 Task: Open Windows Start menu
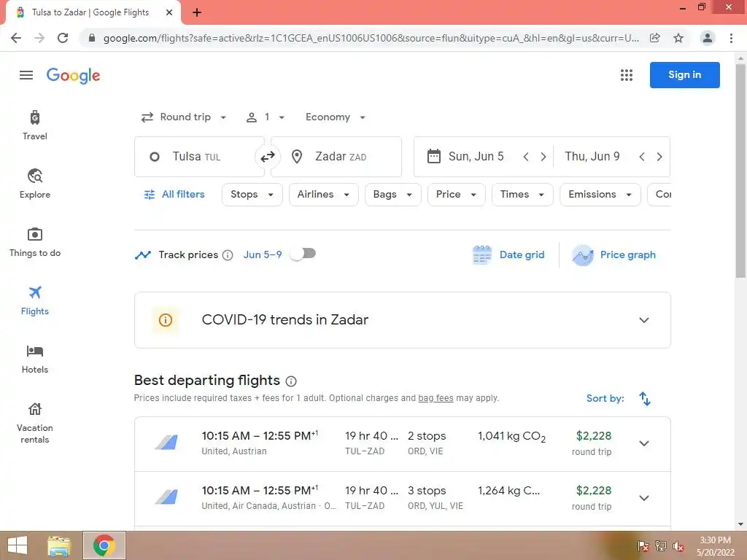click(18, 545)
